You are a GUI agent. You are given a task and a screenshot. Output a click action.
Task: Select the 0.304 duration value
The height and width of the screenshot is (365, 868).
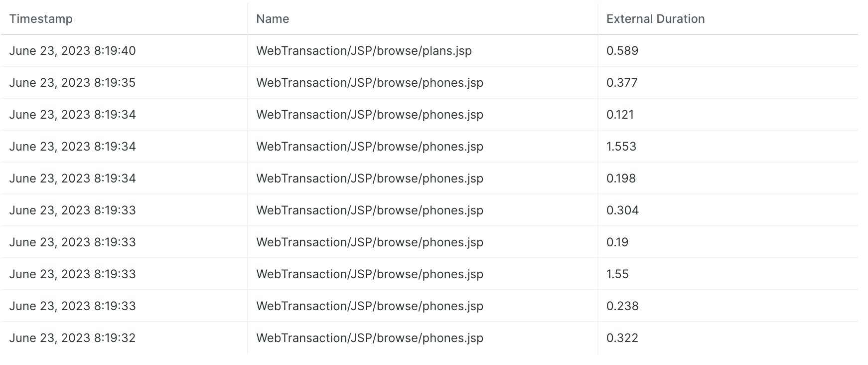click(x=622, y=210)
